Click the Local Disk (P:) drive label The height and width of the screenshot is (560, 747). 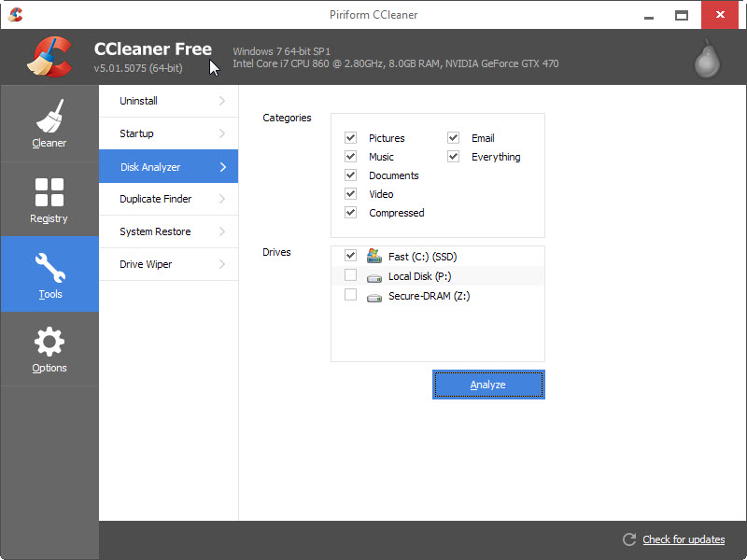419,276
